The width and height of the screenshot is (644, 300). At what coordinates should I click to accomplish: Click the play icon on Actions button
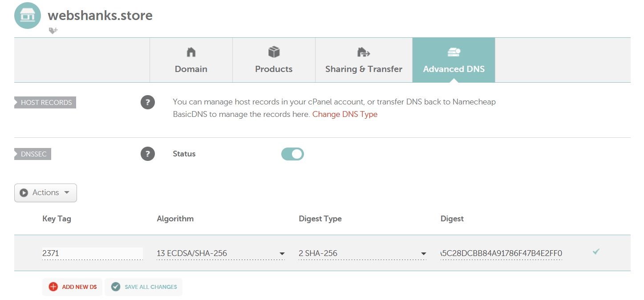coord(24,193)
